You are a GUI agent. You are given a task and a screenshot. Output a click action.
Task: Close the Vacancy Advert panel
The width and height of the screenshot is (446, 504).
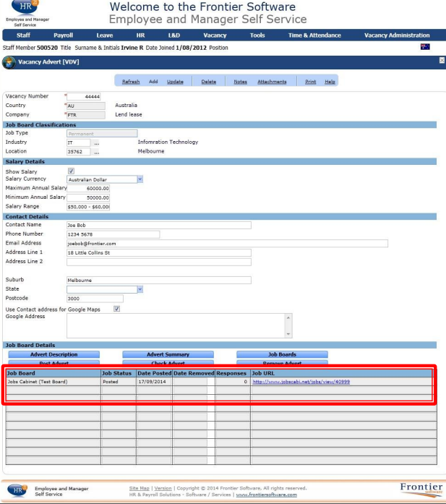(442, 61)
